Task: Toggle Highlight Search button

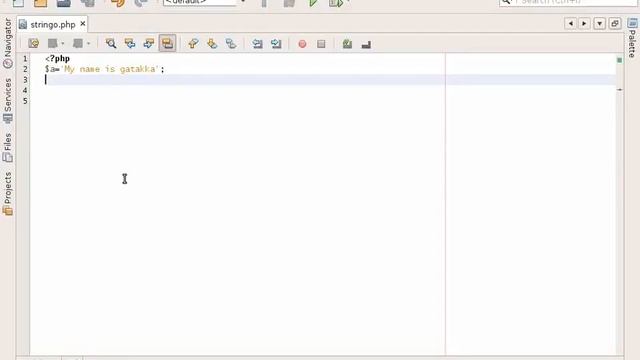Action: [x=167, y=43]
